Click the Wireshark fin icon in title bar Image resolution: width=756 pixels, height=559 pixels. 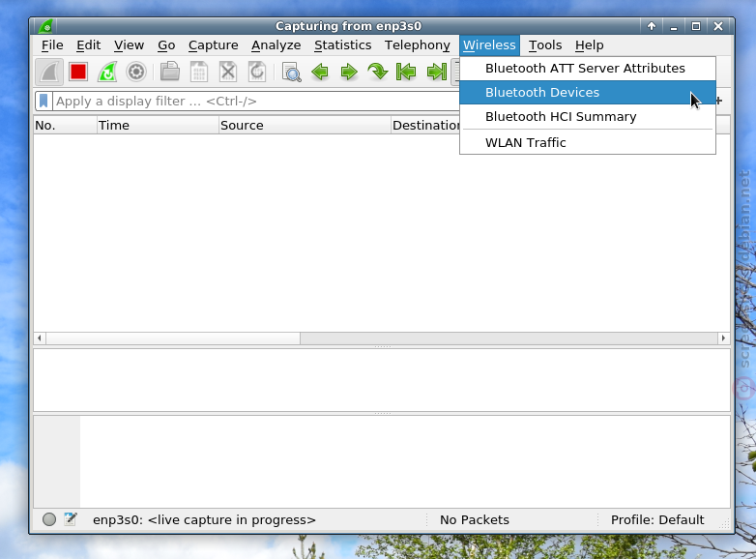45,26
